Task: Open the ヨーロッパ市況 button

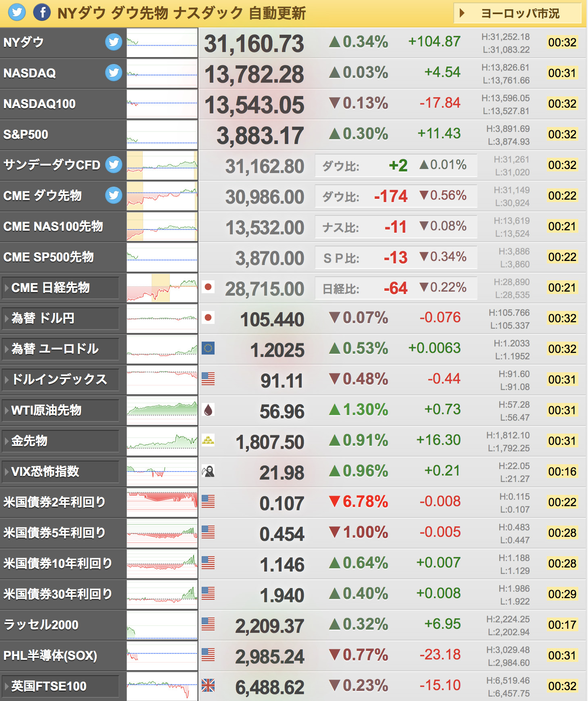Action: (517, 13)
